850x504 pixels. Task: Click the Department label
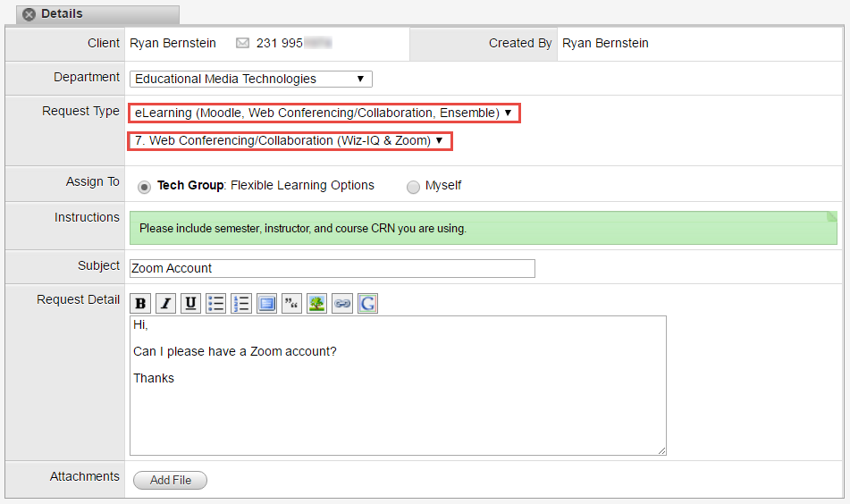coord(86,78)
